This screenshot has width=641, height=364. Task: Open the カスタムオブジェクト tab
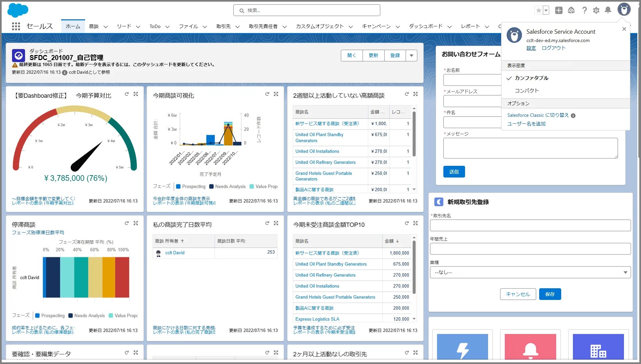click(319, 26)
